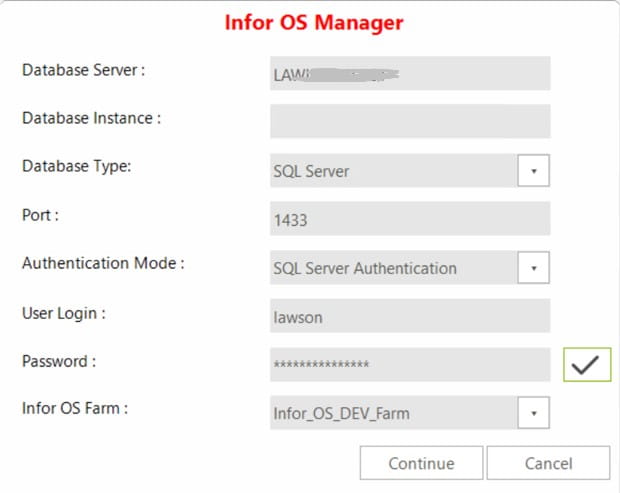Click the Infor OS Farm label

[x=75, y=408]
